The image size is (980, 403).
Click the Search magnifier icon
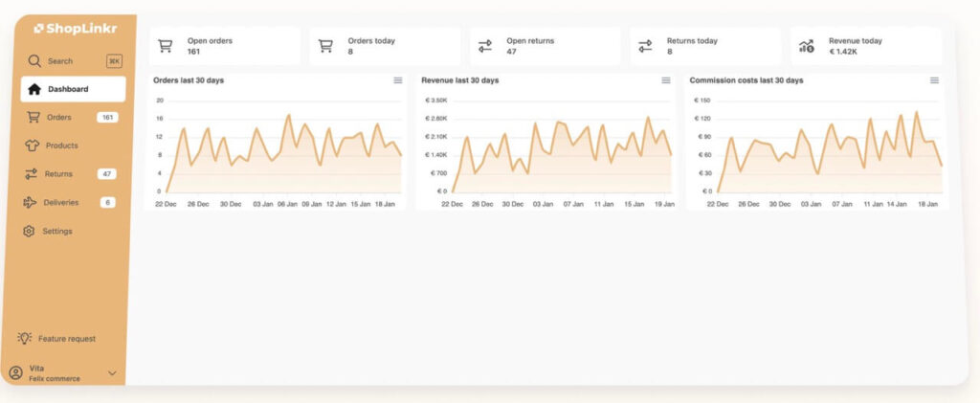pos(34,61)
